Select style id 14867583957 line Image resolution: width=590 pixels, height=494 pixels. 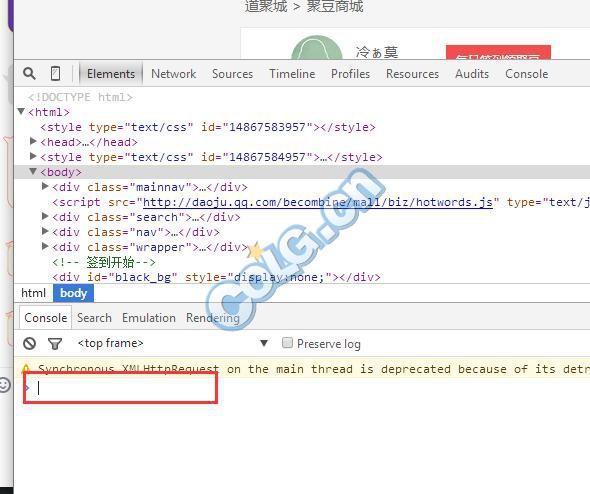pos(208,127)
